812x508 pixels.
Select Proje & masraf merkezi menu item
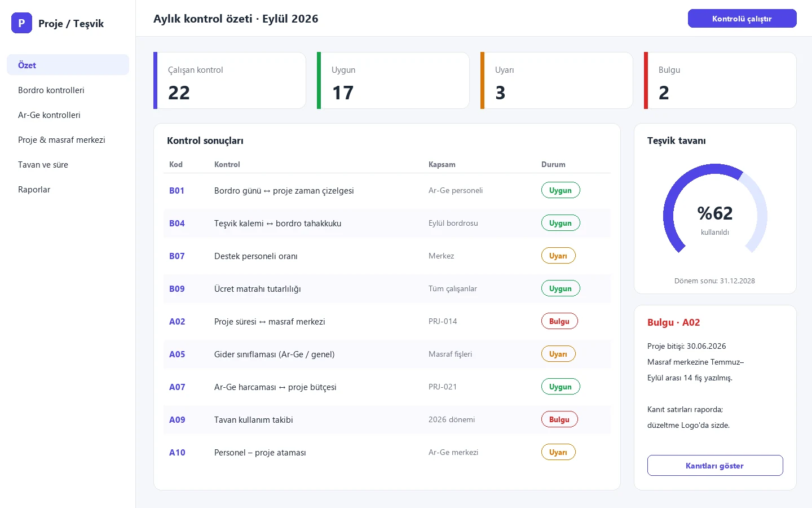pyautogui.click(x=68, y=139)
